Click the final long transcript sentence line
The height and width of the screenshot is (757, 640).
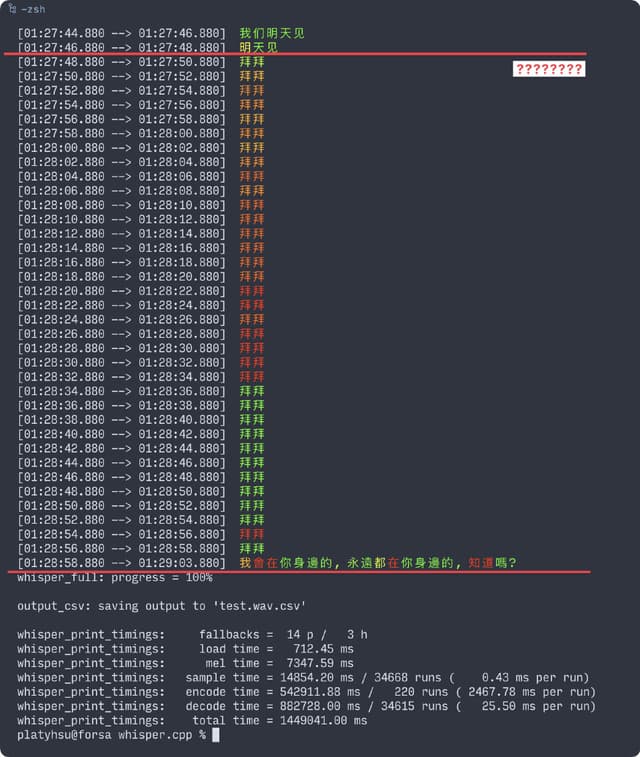coord(378,563)
